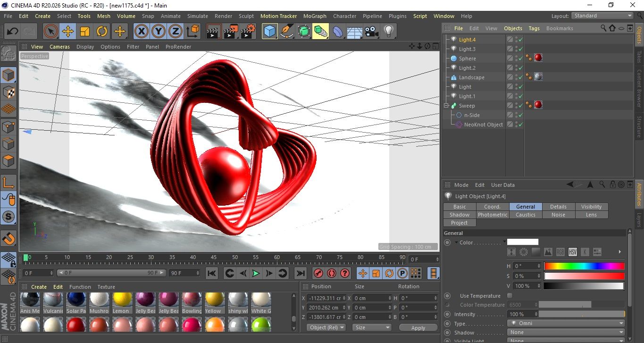Activate the Scale tool

click(85, 32)
